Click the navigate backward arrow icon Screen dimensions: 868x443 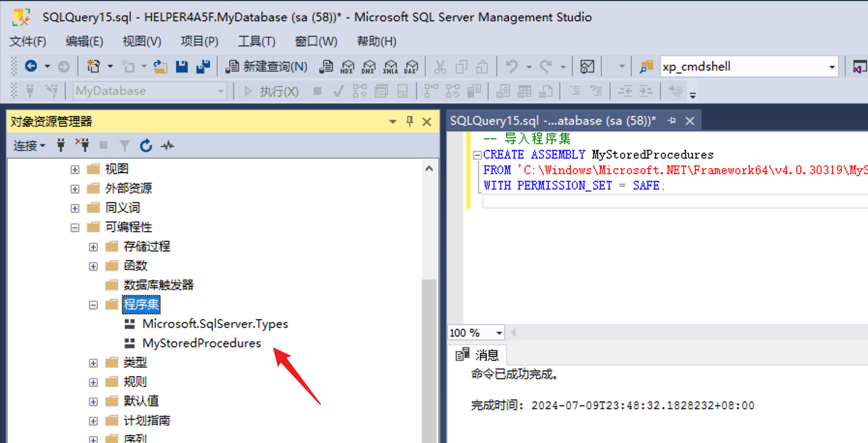tap(31, 66)
